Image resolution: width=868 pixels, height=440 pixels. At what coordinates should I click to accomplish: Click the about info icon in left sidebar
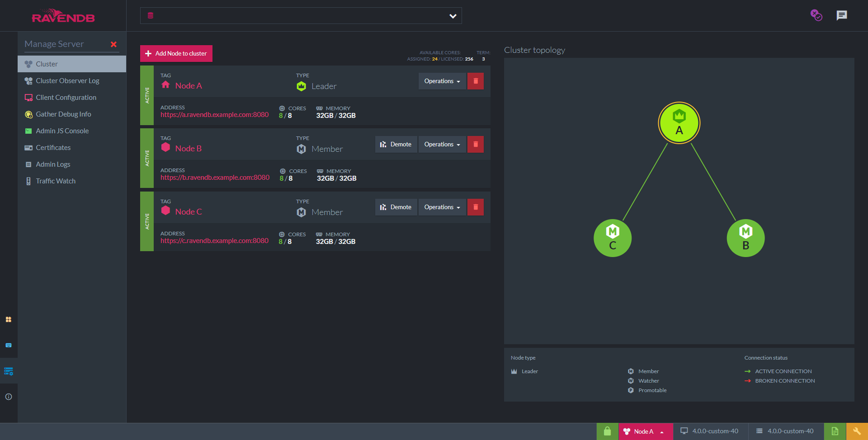point(9,397)
